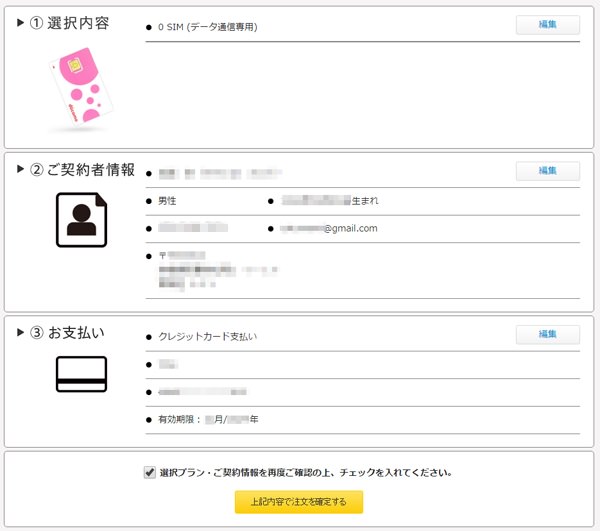
Task: Click the クレジットカード支払い entry
Action: 207,337
